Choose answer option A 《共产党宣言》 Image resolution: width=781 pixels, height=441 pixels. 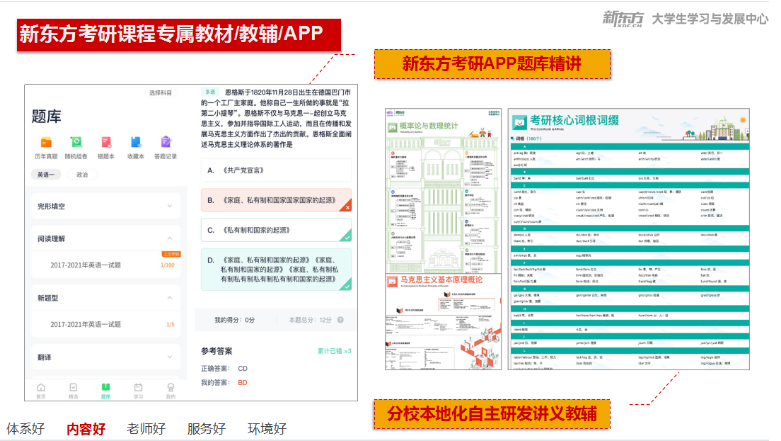tap(276, 170)
